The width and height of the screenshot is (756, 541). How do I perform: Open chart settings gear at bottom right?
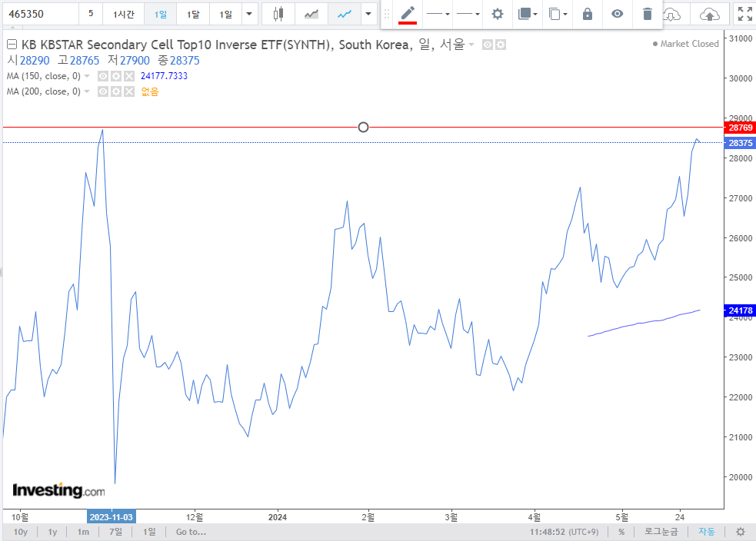[741, 532]
